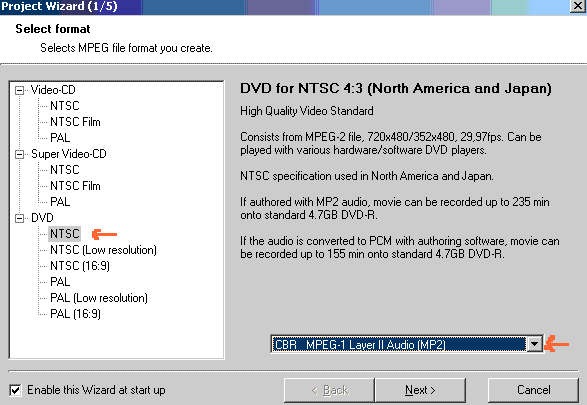This screenshot has width=587, height=405.
Task: Select DVD PAL (16:9) format
Action: [75, 314]
